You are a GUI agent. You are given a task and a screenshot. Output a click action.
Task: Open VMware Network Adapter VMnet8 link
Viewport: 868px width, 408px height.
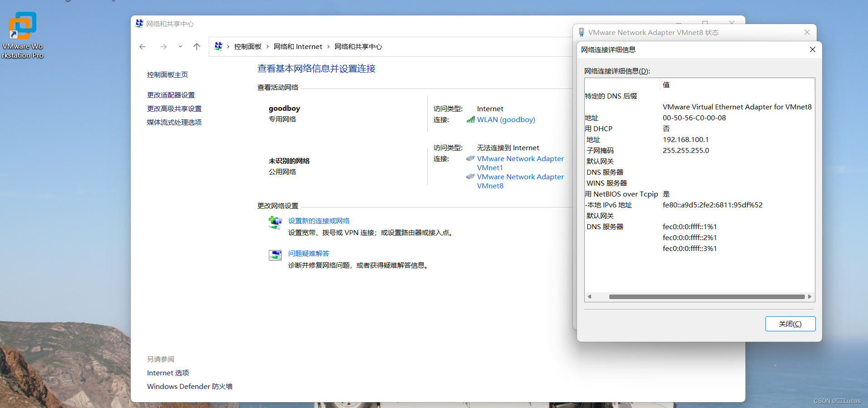pyautogui.click(x=520, y=182)
